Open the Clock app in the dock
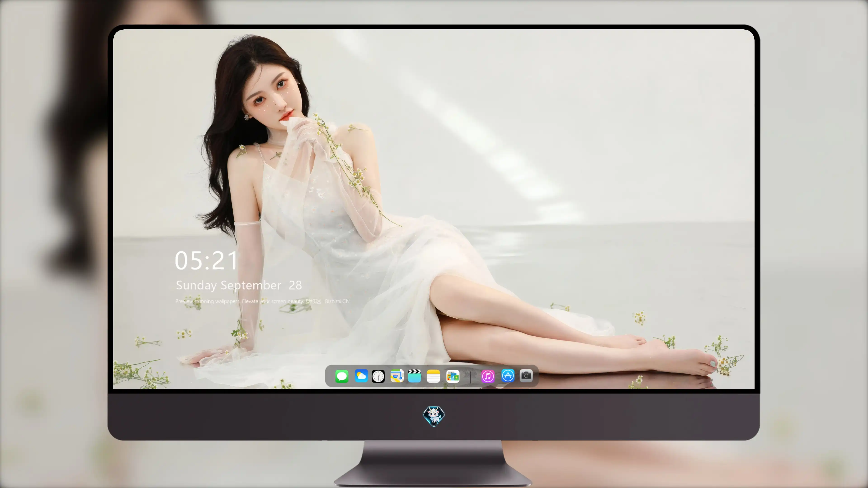Image resolution: width=868 pixels, height=488 pixels. tap(378, 376)
